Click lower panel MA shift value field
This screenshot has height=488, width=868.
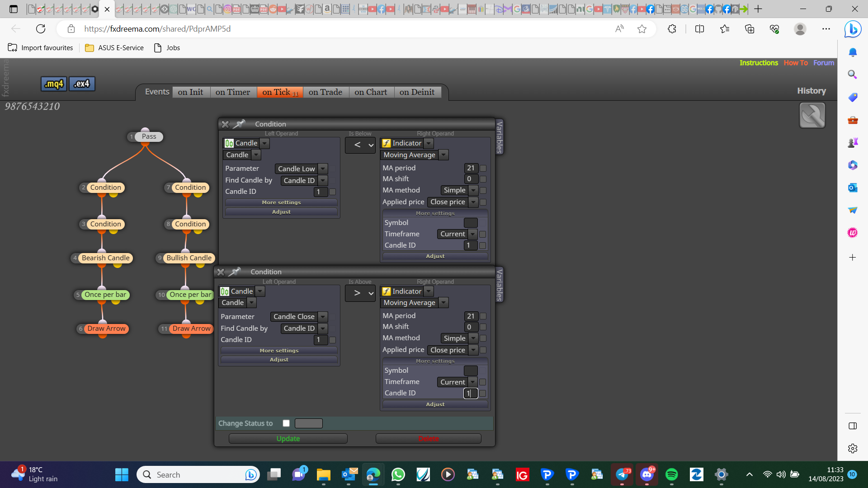coord(471,327)
